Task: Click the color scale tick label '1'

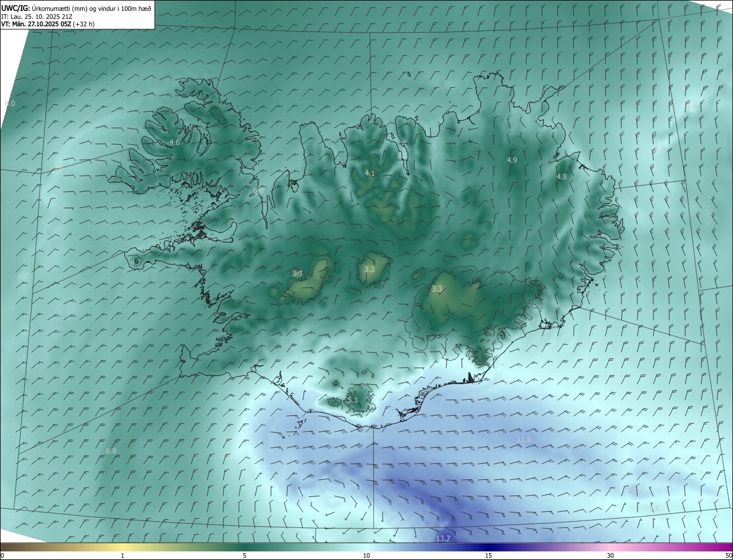Action: (x=123, y=556)
